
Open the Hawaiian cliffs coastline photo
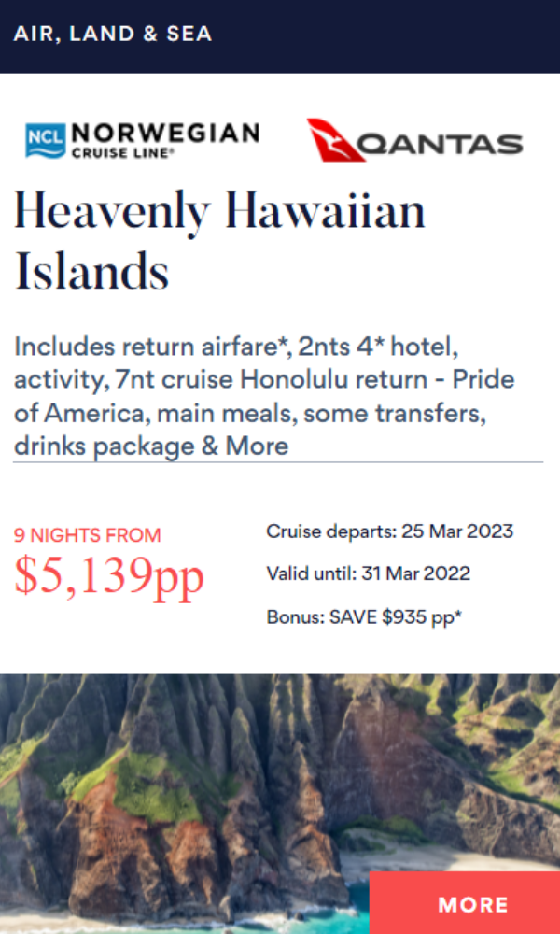(280, 804)
